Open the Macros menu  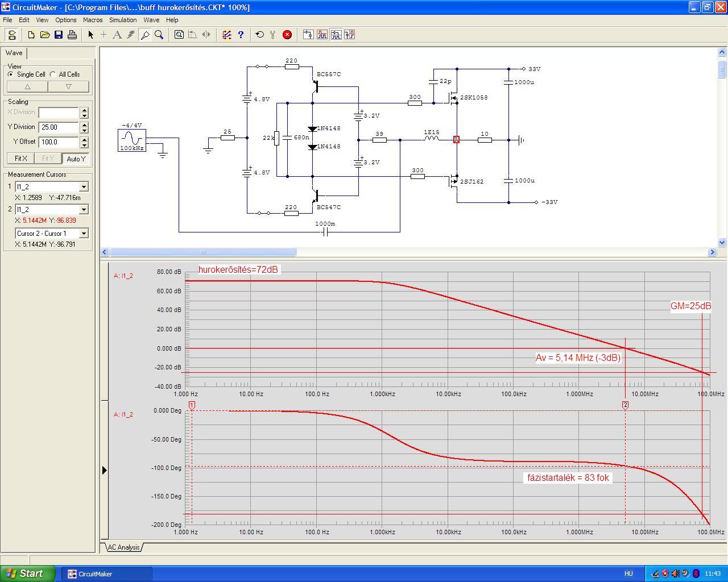point(93,20)
